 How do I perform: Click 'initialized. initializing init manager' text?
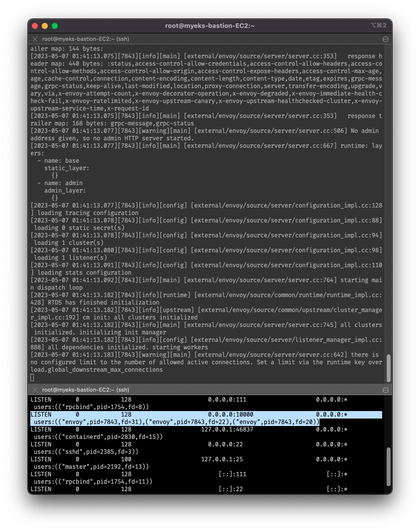click(100, 332)
